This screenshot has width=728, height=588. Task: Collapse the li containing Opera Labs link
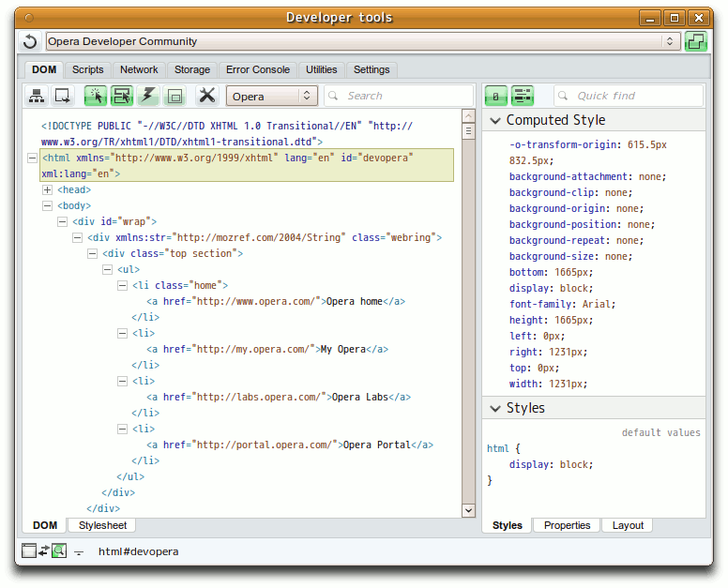(x=122, y=381)
